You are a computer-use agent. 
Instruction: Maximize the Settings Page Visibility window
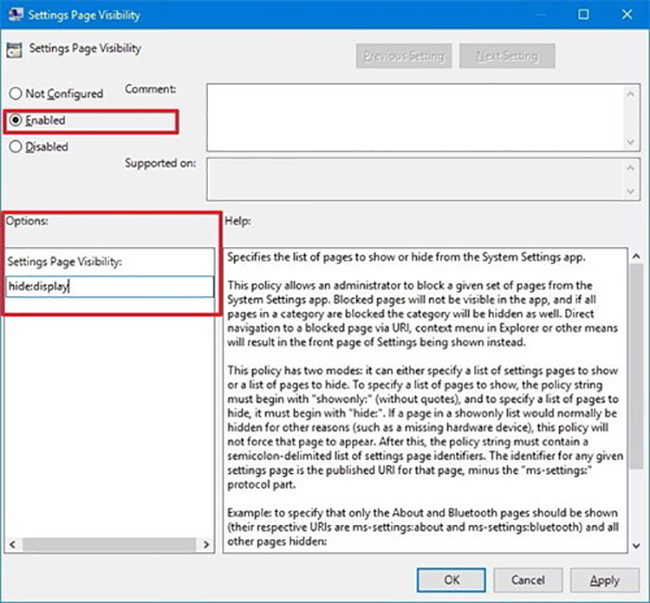tap(583, 14)
